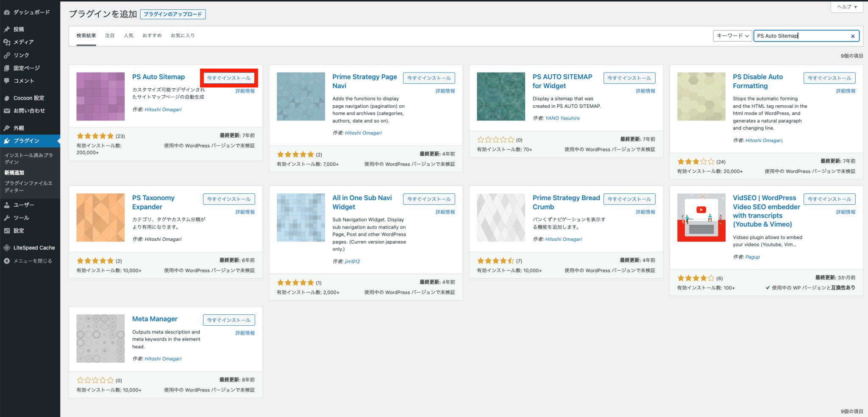Open Media via its sidebar icon

coord(7,42)
